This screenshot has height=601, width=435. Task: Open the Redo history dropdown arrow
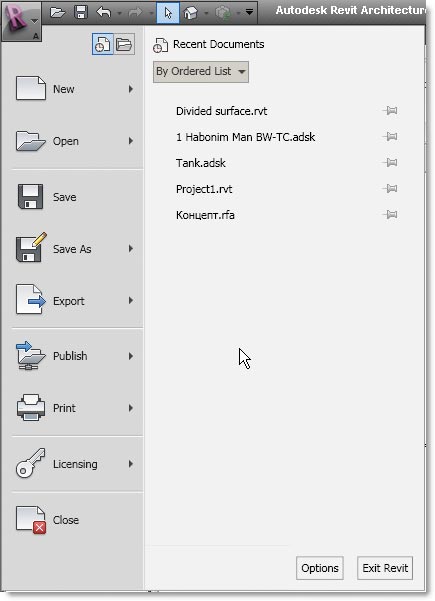click(x=151, y=13)
